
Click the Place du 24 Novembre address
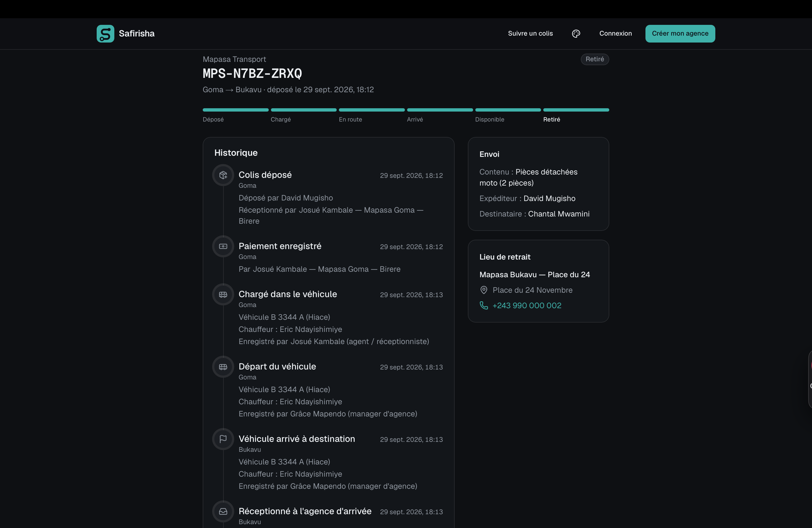pyautogui.click(x=532, y=290)
